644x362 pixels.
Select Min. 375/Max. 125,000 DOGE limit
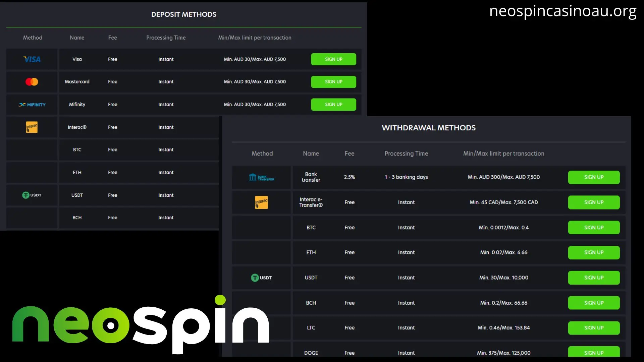tap(503, 353)
